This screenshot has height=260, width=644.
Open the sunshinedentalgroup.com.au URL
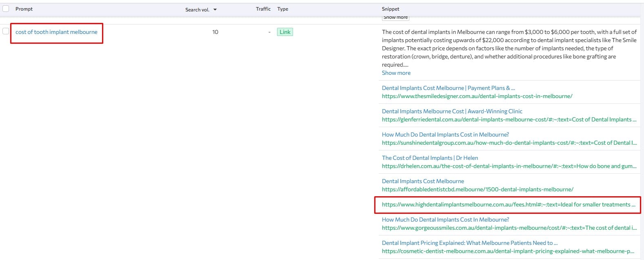(x=509, y=143)
